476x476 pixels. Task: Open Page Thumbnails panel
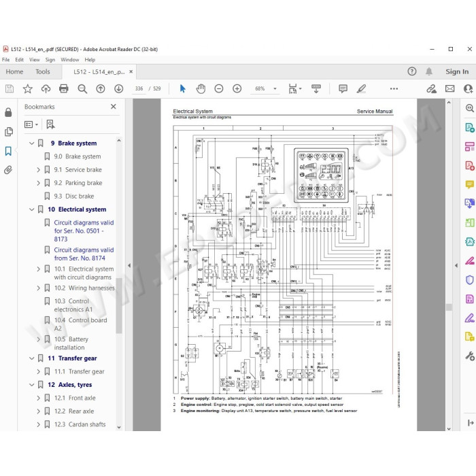coord(8,132)
